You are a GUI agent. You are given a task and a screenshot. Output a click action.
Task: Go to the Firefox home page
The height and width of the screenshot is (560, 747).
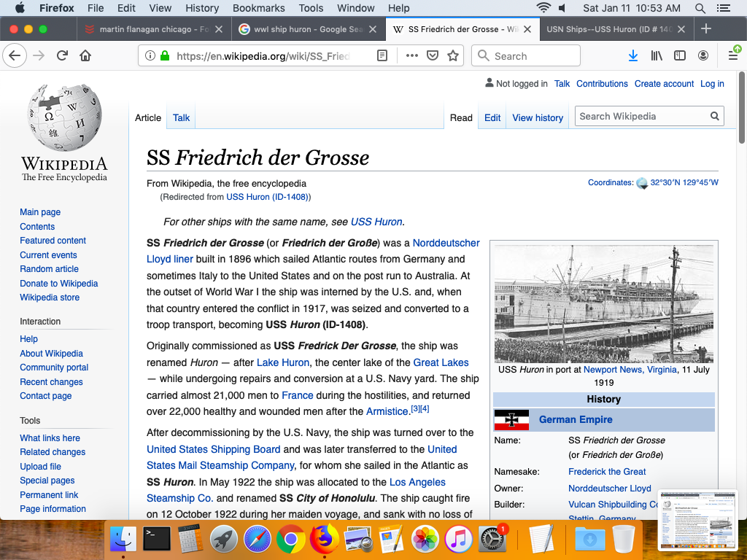(85, 56)
